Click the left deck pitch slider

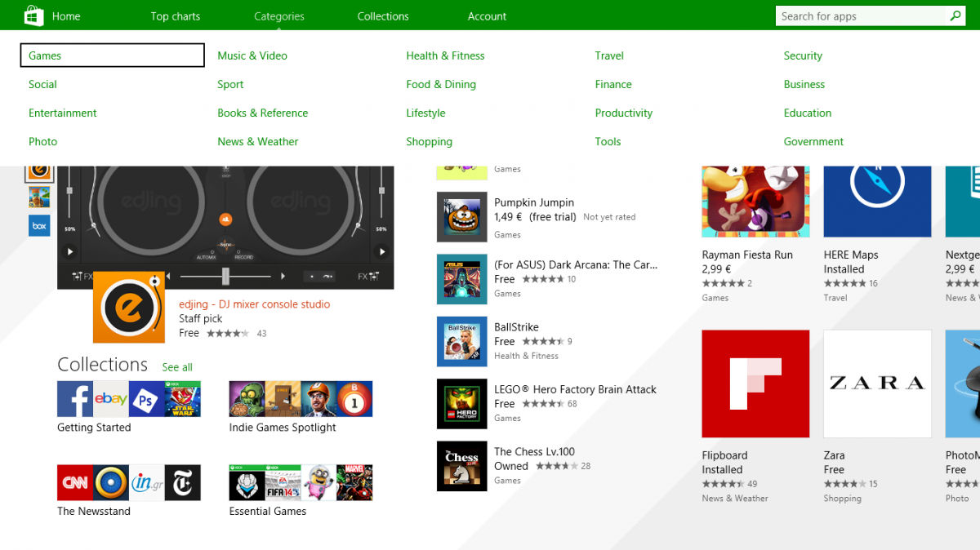pos(69,192)
